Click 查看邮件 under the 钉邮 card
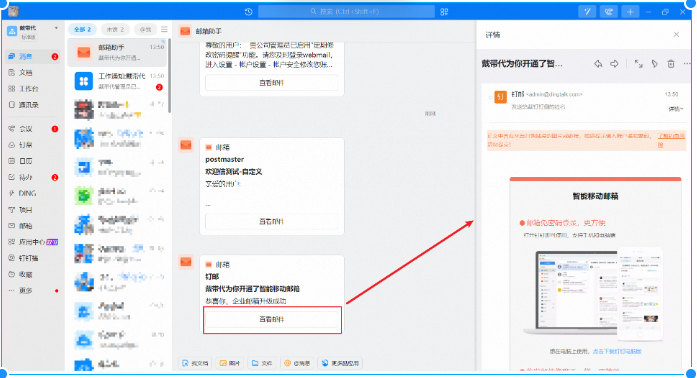697x378 pixels. [272, 319]
